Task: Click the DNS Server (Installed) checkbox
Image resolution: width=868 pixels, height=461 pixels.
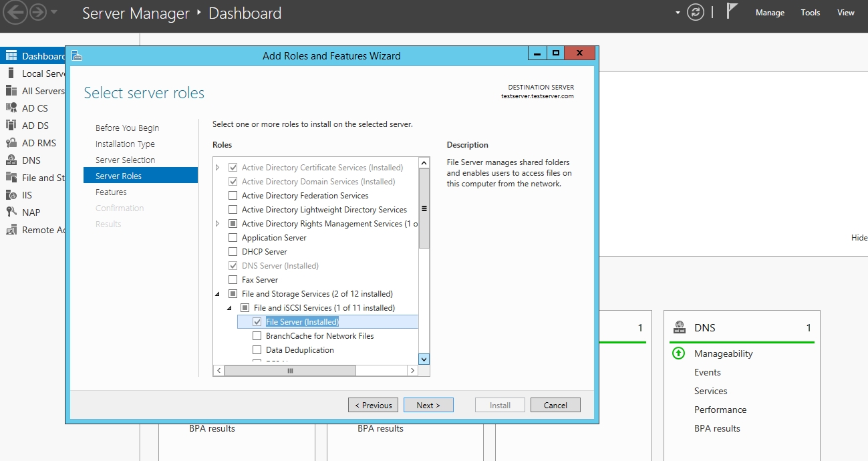Action: 233,266
